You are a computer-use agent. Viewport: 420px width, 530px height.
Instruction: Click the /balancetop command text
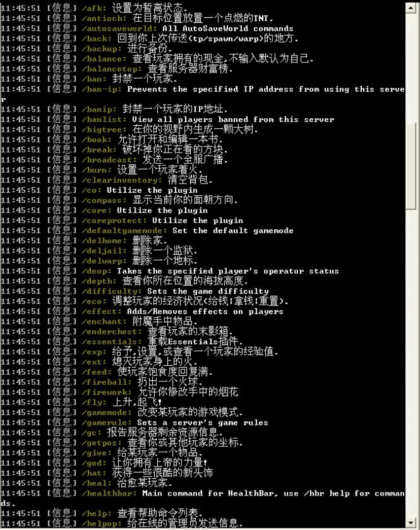(x=112, y=68)
